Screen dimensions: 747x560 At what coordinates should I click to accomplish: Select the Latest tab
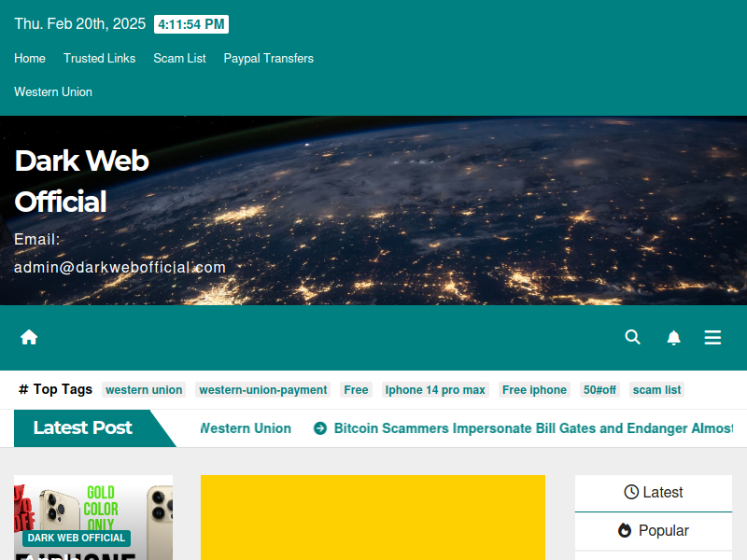point(653,493)
